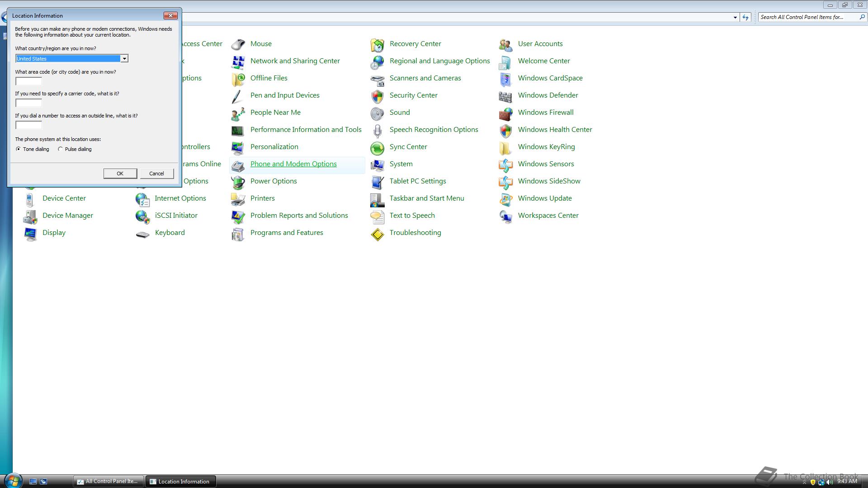Open the Mouse icon

(x=238, y=44)
